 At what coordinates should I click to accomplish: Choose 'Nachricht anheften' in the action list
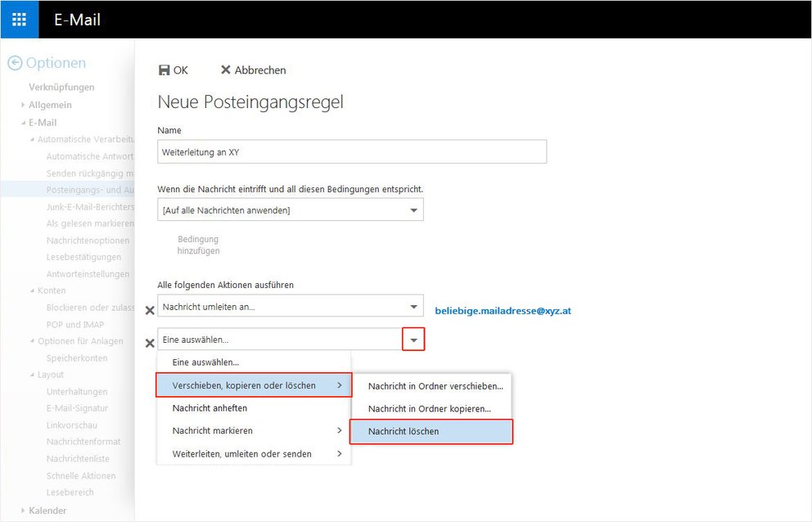[x=210, y=407]
